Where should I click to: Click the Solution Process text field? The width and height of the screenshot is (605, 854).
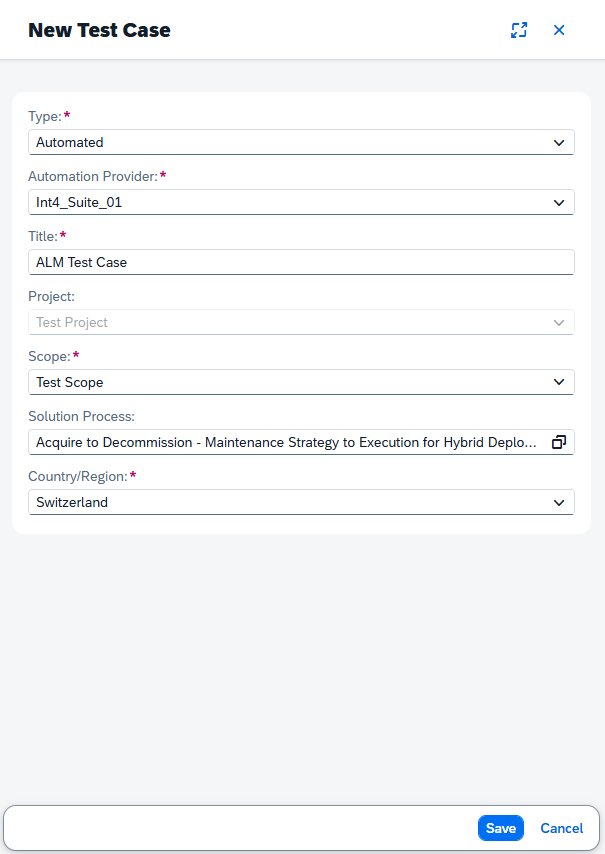click(288, 442)
